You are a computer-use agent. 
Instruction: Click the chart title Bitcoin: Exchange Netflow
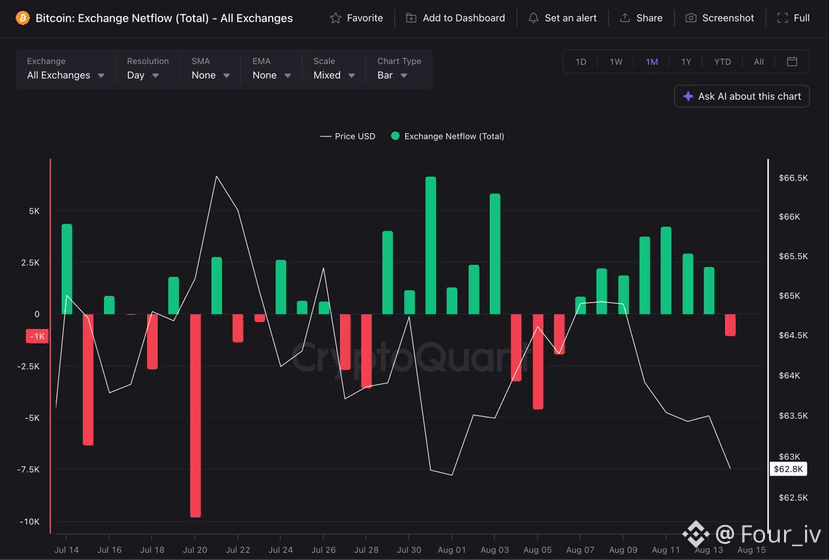[x=164, y=18]
